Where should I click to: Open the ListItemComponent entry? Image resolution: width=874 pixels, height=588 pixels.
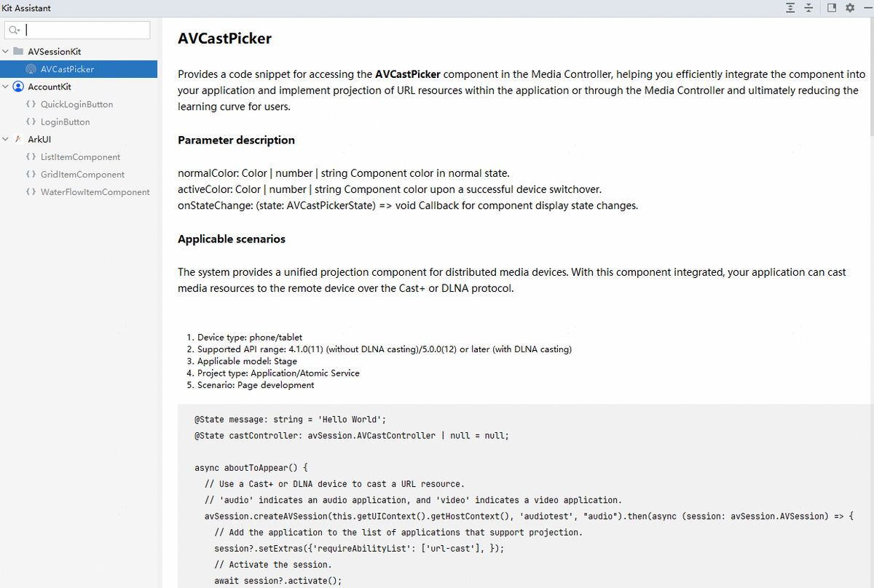80,156
